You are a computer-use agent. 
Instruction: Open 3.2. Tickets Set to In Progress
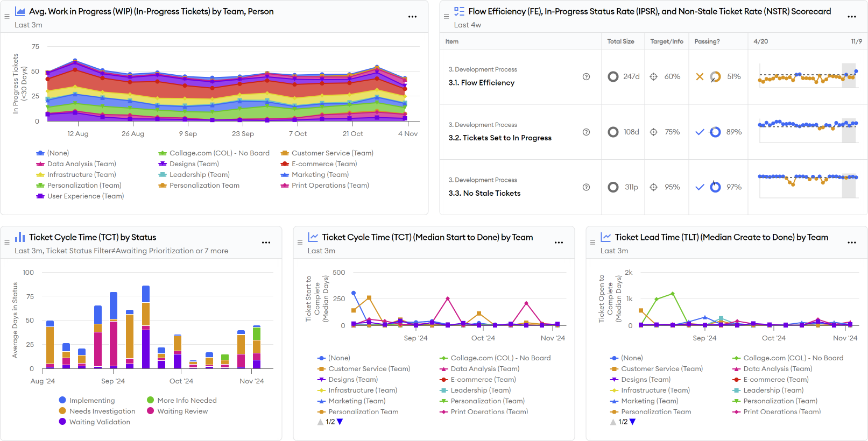(499, 138)
